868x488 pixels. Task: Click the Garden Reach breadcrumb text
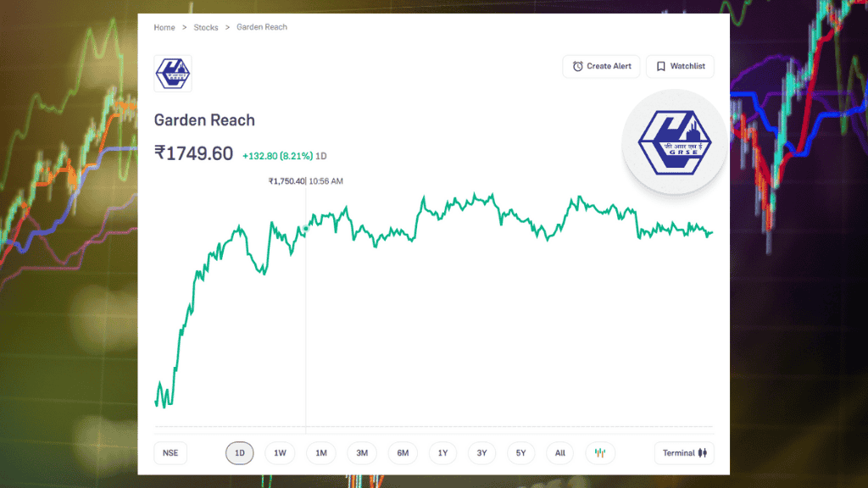pos(262,27)
